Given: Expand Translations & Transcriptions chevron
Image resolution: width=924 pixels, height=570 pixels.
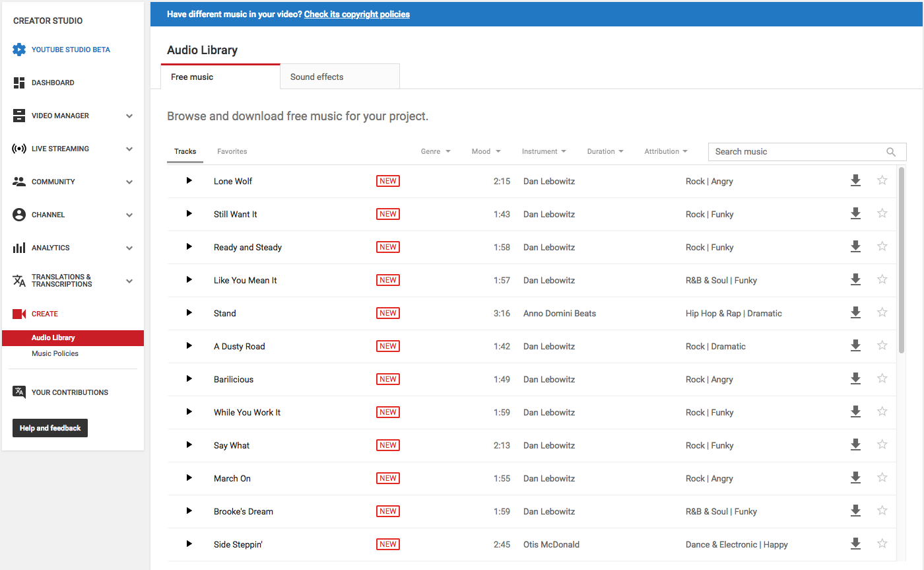Looking at the screenshot, I should click(129, 281).
